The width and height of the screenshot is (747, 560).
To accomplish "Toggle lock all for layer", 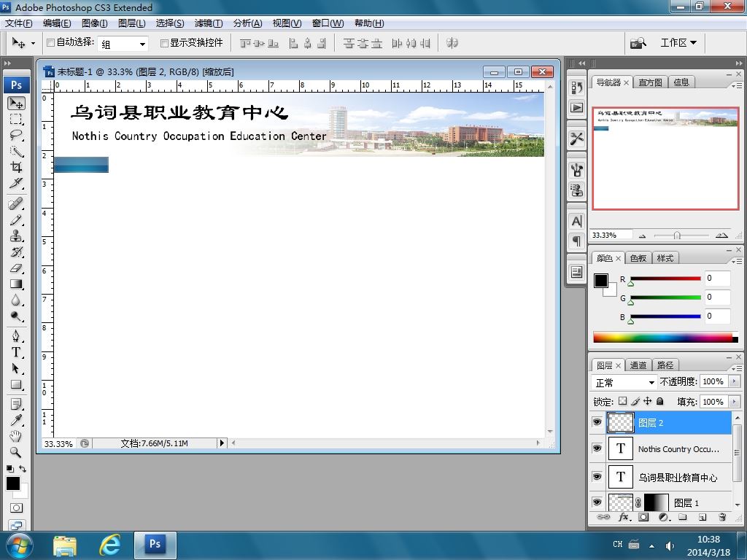I will pos(659,401).
